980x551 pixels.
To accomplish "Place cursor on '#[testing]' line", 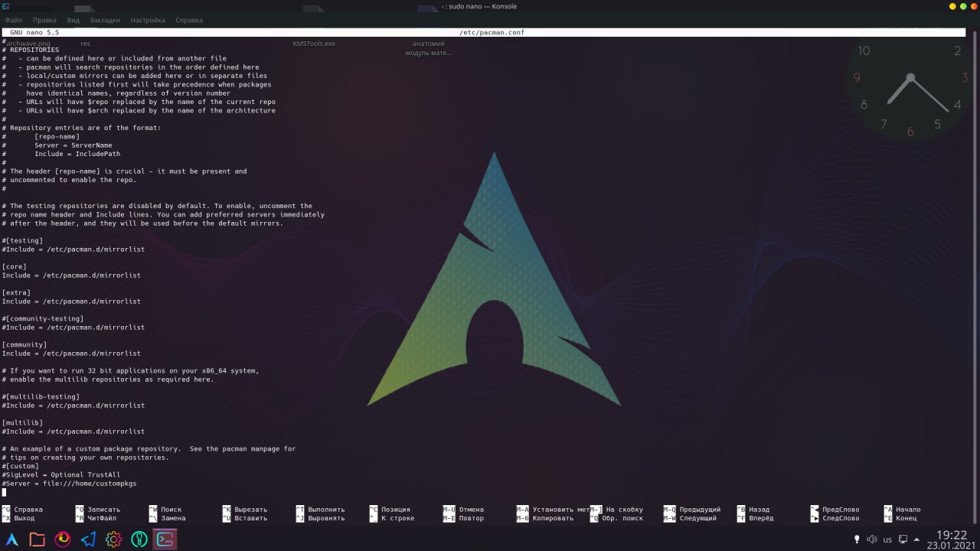I will point(22,240).
